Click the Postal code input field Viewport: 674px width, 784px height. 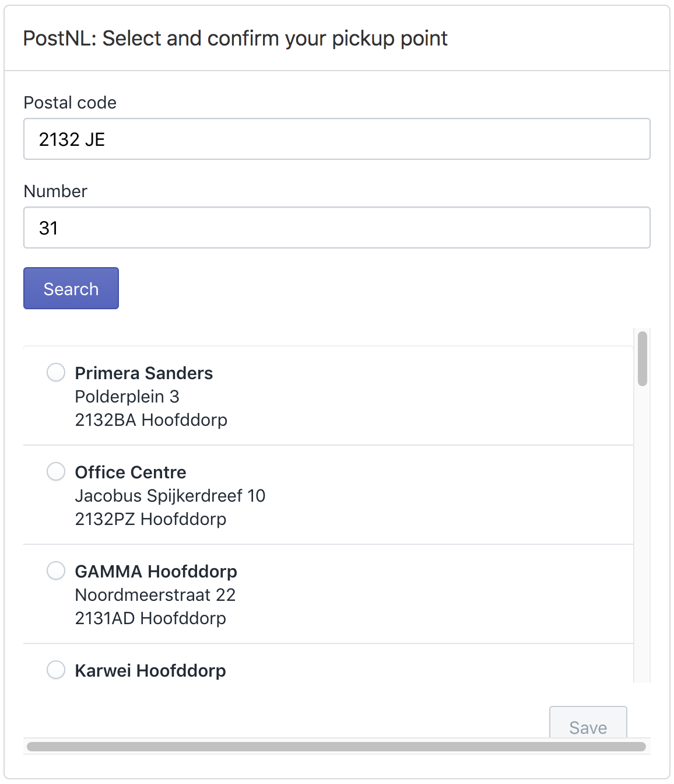336,139
